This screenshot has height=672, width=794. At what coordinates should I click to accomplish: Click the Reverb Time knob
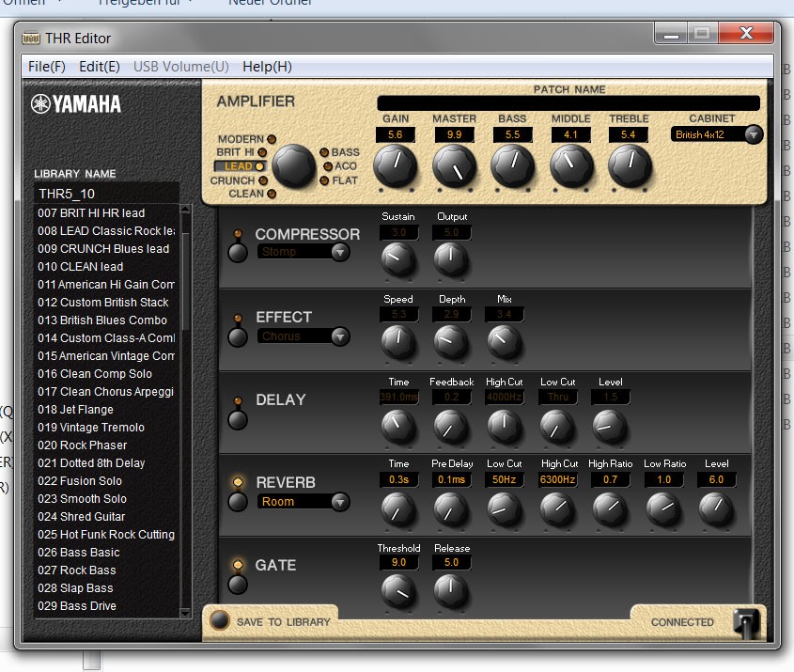pos(398,508)
